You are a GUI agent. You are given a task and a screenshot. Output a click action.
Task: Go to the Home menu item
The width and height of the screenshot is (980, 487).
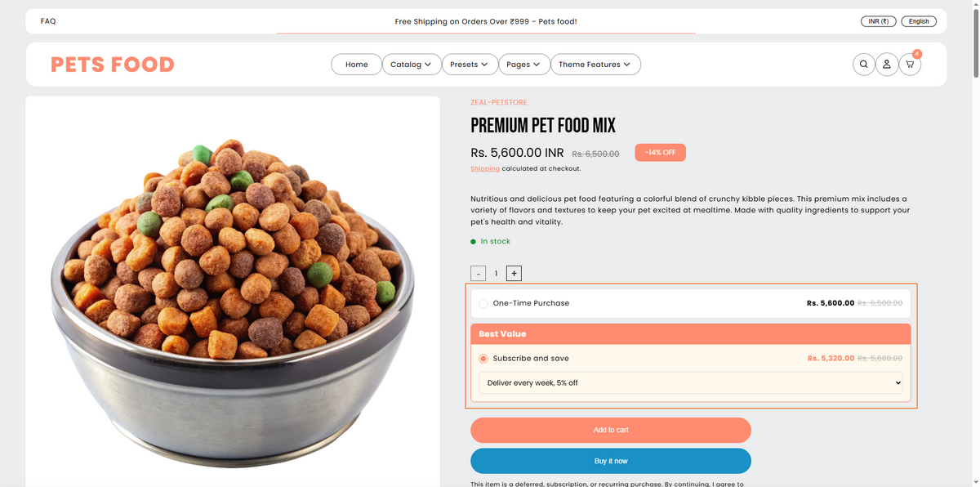[356, 65]
